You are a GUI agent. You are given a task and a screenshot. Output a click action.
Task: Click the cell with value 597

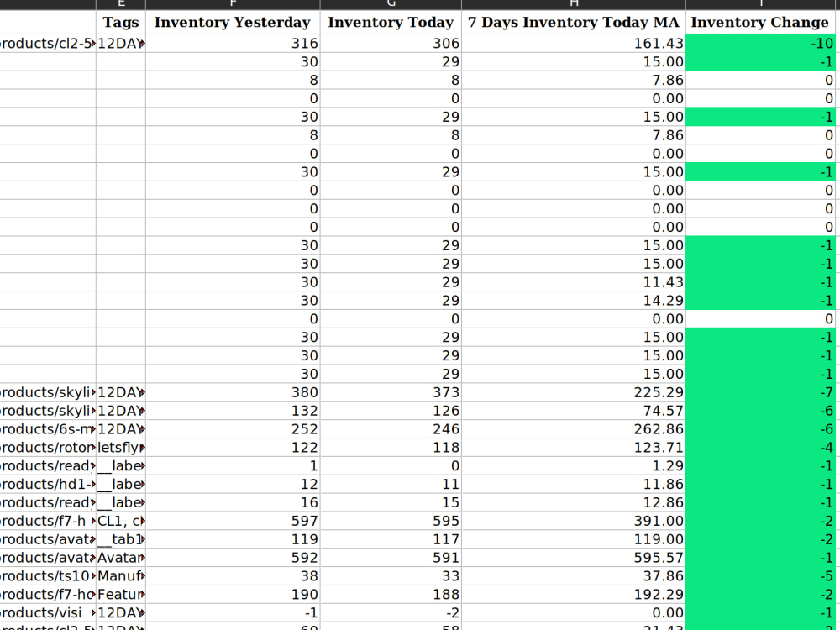tap(233, 521)
